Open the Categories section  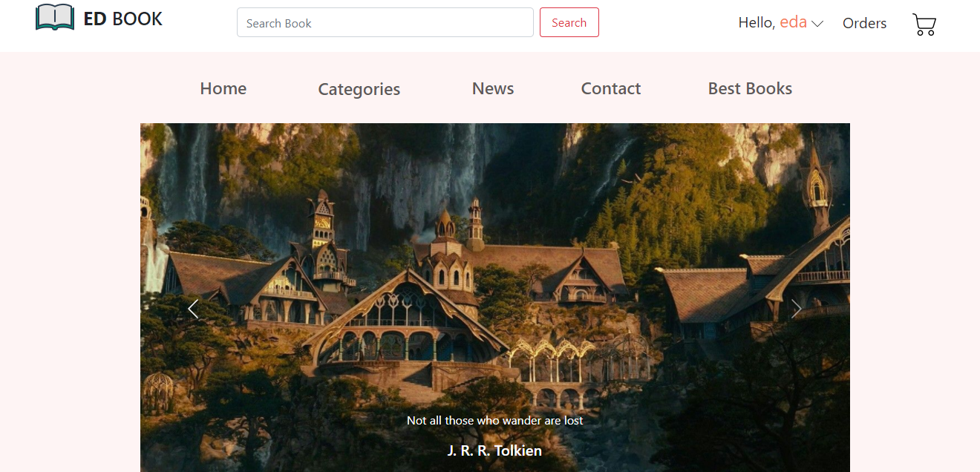(x=359, y=88)
